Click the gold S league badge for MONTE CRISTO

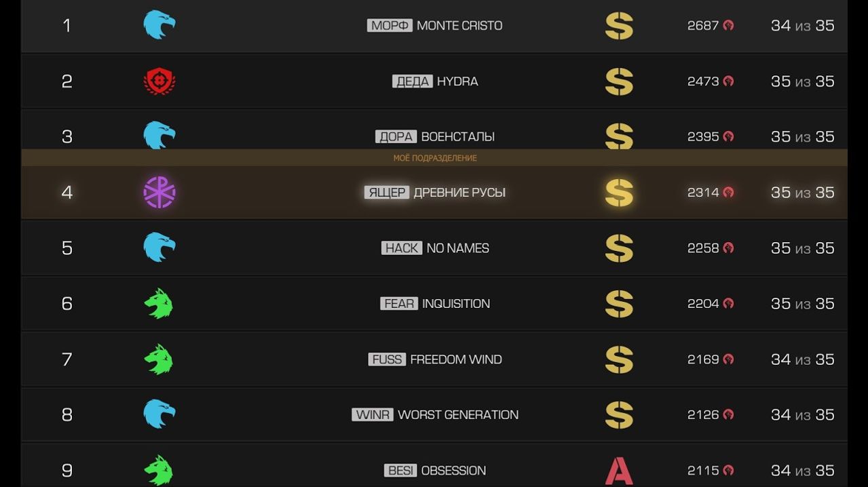click(x=619, y=26)
